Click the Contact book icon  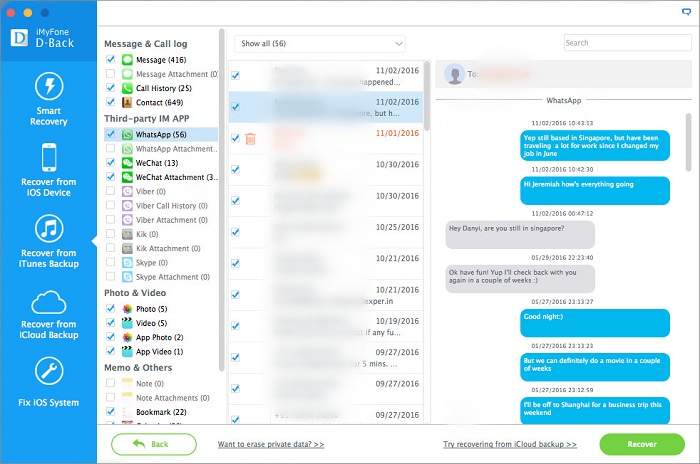(x=127, y=103)
